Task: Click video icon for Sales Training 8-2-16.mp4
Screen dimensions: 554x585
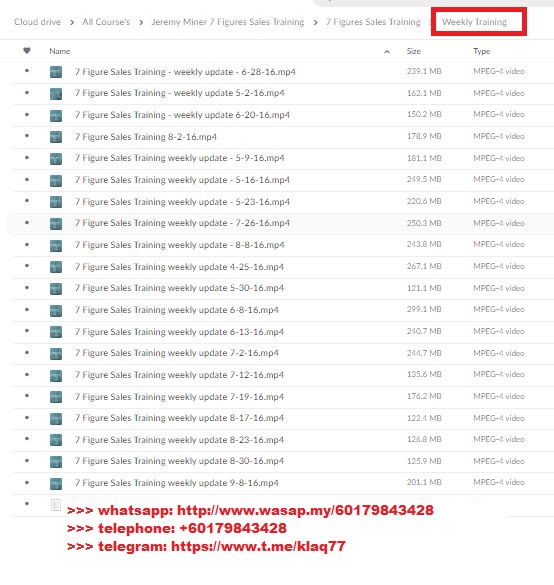Action: pyautogui.click(x=56, y=137)
